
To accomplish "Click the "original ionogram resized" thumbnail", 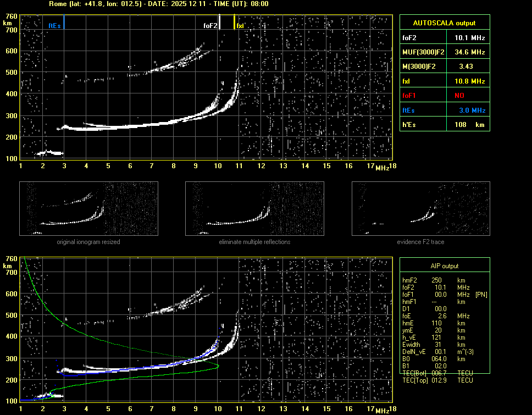I will pyautogui.click(x=88, y=209).
